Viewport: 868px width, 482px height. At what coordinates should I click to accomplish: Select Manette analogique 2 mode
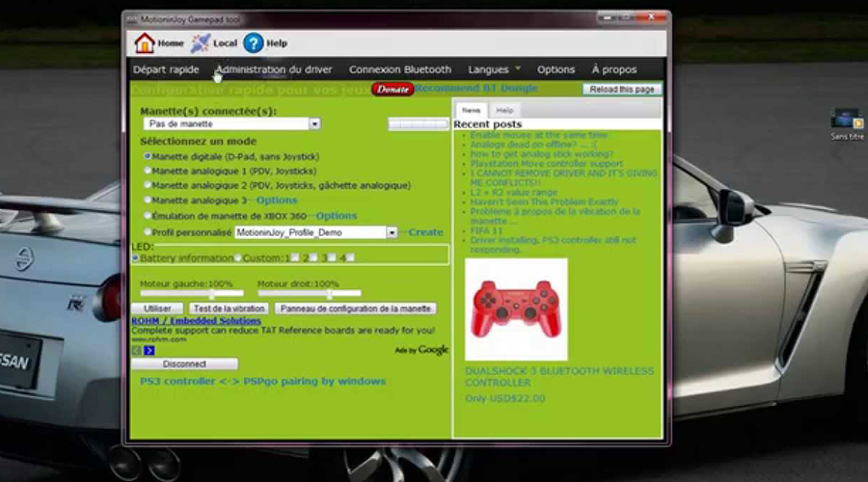pyautogui.click(x=148, y=185)
